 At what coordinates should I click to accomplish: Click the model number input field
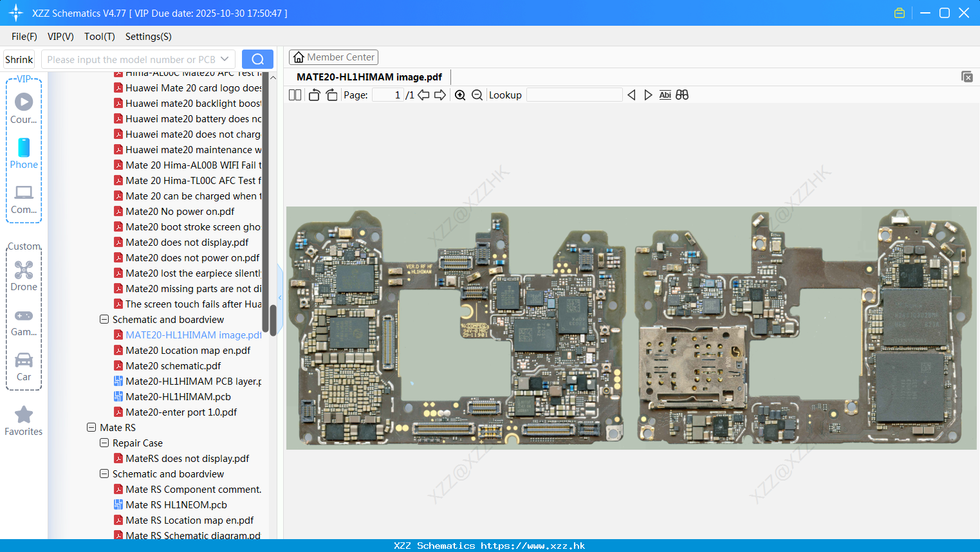(x=131, y=59)
